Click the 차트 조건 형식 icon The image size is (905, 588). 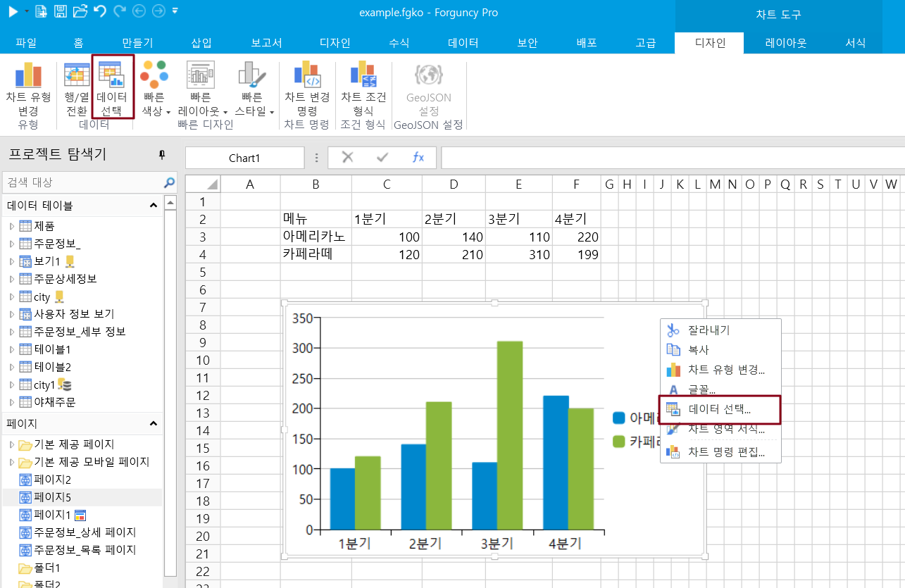(363, 76)
